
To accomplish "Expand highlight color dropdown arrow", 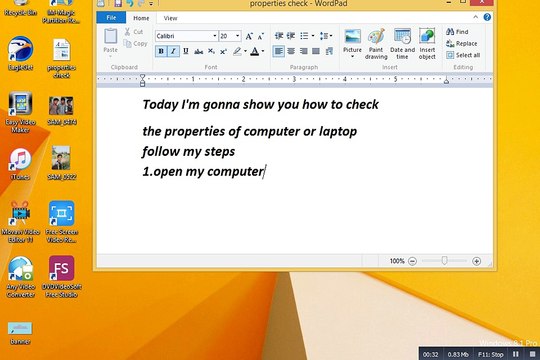I will (x=245, y=52).
